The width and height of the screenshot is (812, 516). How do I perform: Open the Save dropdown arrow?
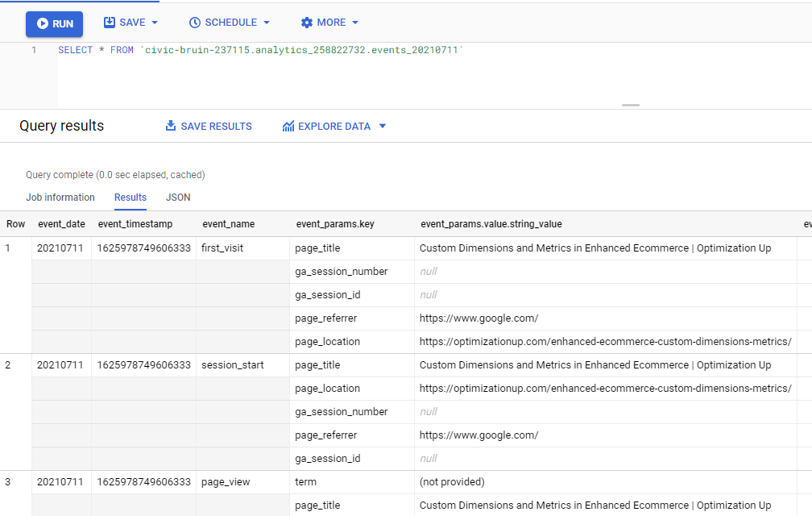155,23
